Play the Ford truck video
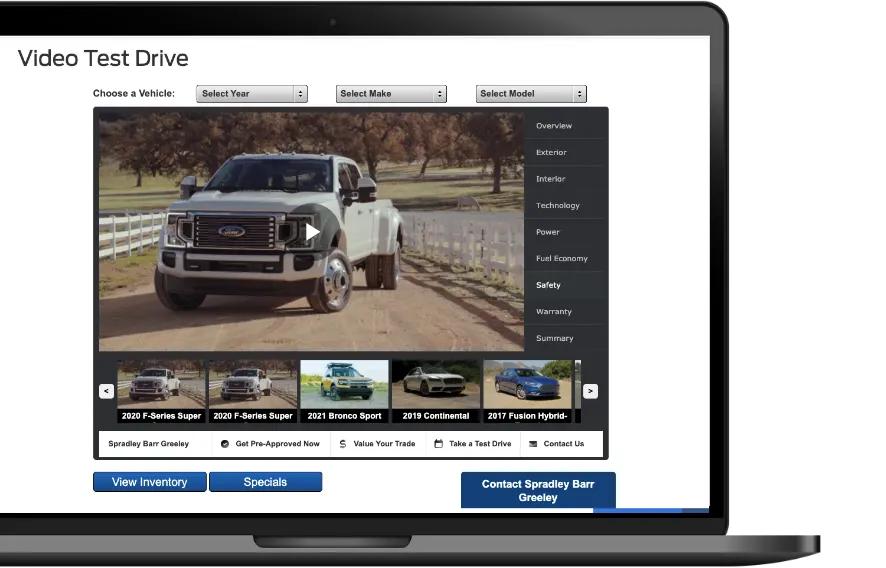This screenshot has width=886, height=568. pos(312,232)
